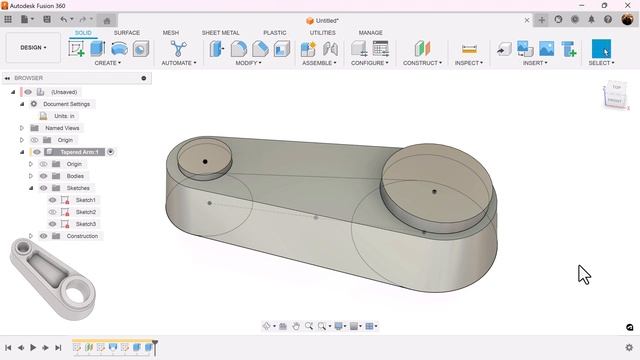Open the INSPECT dropdown menu
This screenshot has height=360, width=640.
(x=469, y=63)
